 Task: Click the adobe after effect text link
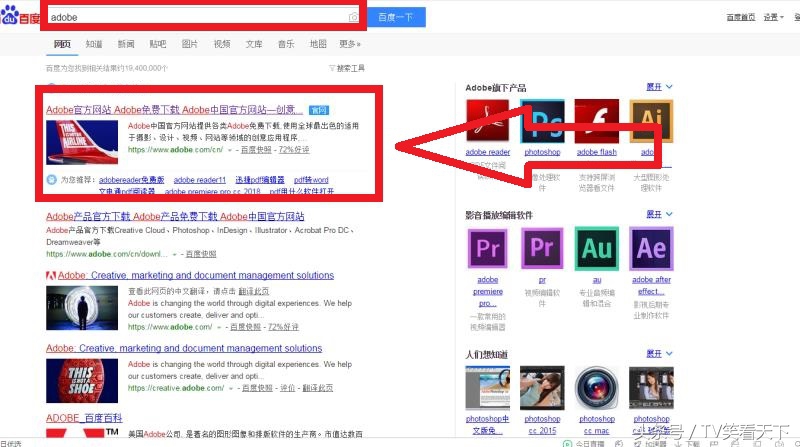pyautogui.click(x=651, y=285)
